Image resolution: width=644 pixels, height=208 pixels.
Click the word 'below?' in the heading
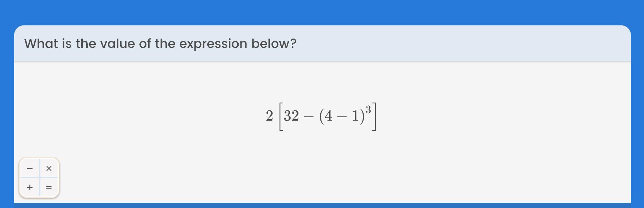[x=274, y=44]
